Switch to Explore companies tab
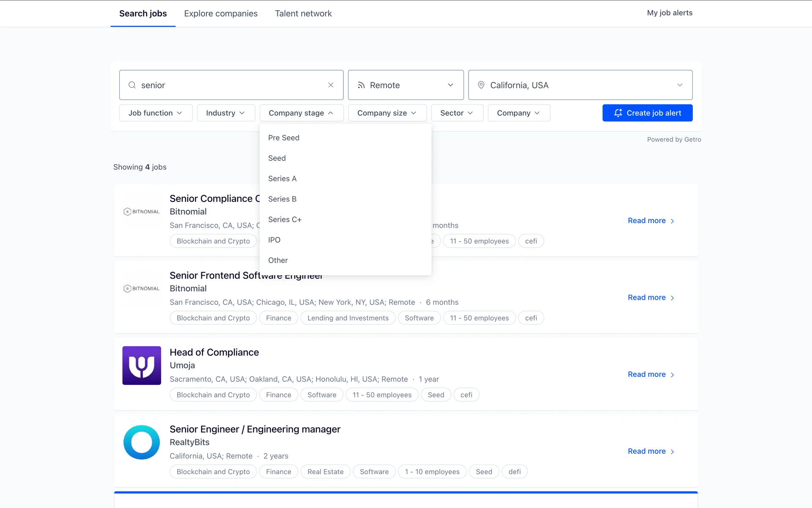The width and height of the screenshot is (812, 508). coord(220,14)
